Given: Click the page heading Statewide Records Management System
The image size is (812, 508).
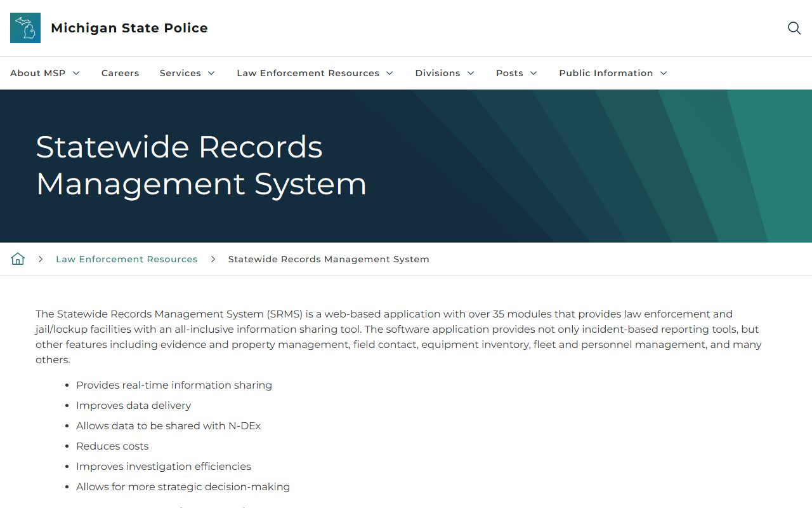Looking at the screenshot, I should point(201,165).
